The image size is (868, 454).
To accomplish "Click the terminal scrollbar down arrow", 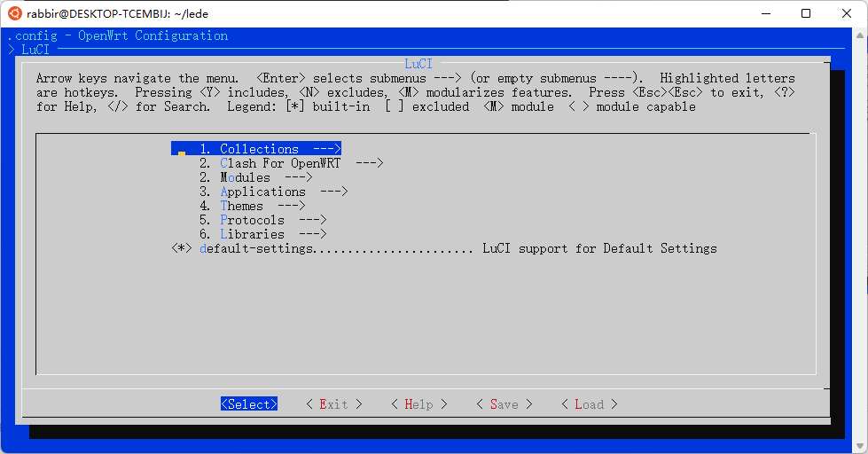I will [x=860, y=445].
